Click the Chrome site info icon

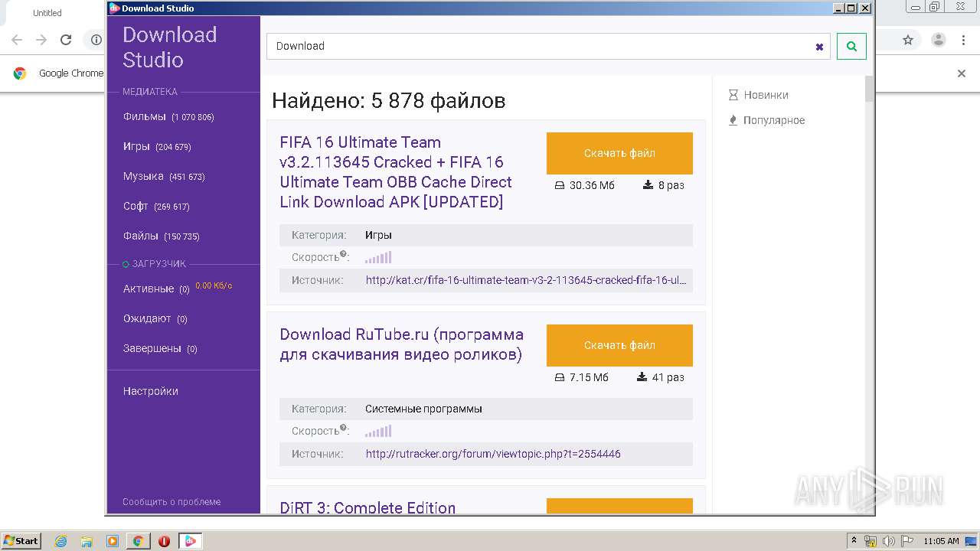click(96, 40)
